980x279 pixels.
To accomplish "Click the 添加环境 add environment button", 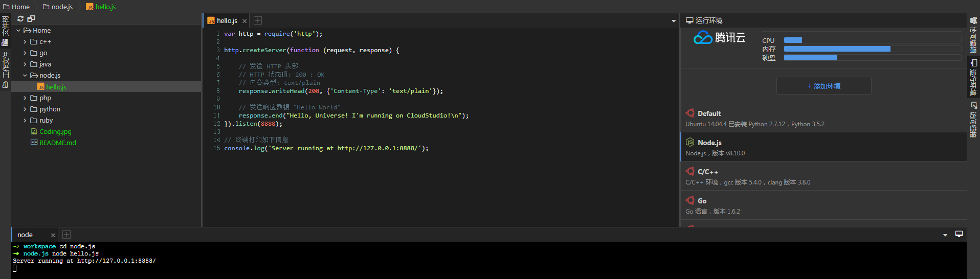I will pyautogui.click(x=823, y=86).
